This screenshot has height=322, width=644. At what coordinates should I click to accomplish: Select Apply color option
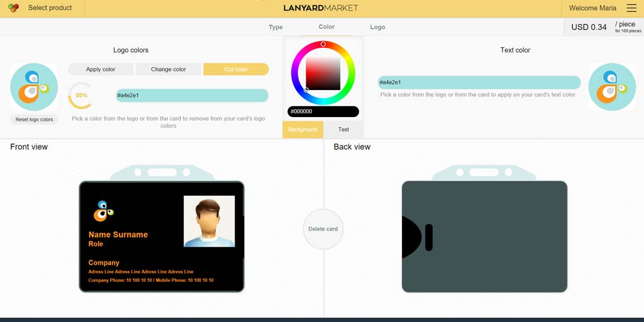pos(101,69)
